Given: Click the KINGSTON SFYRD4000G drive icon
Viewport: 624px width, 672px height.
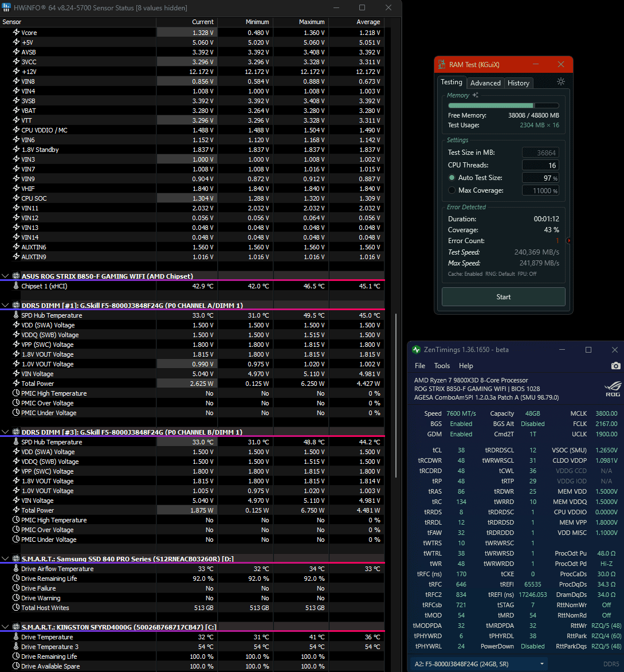Looking at the screenshot, I should (x=16, y=627).
